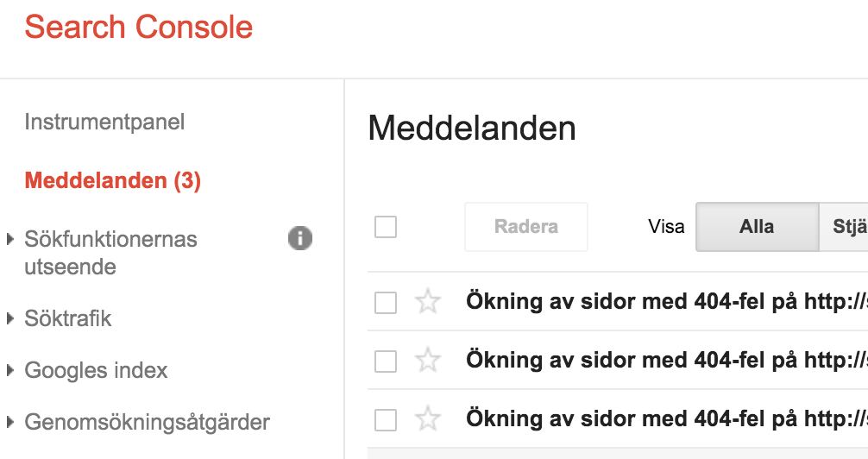Expand the Sökfunktionernas utseende arrow

pyautogui.click(x=9, y=239)
